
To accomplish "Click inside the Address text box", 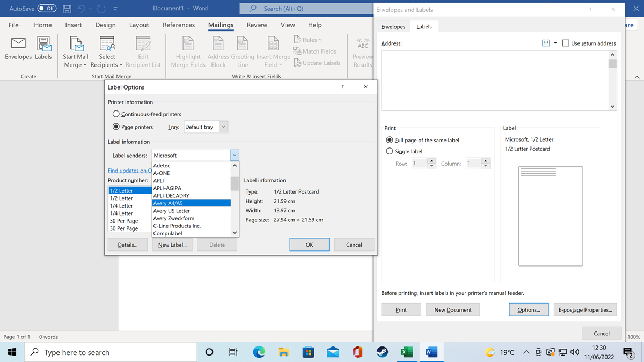I will click(494, 80).
